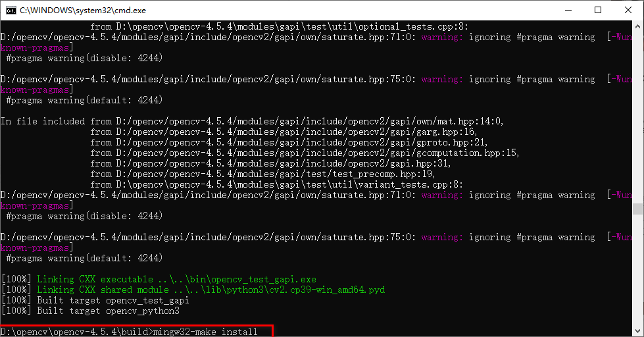
Task: Click the vertical scrollbar thumb
Action: tap(637, 209)
